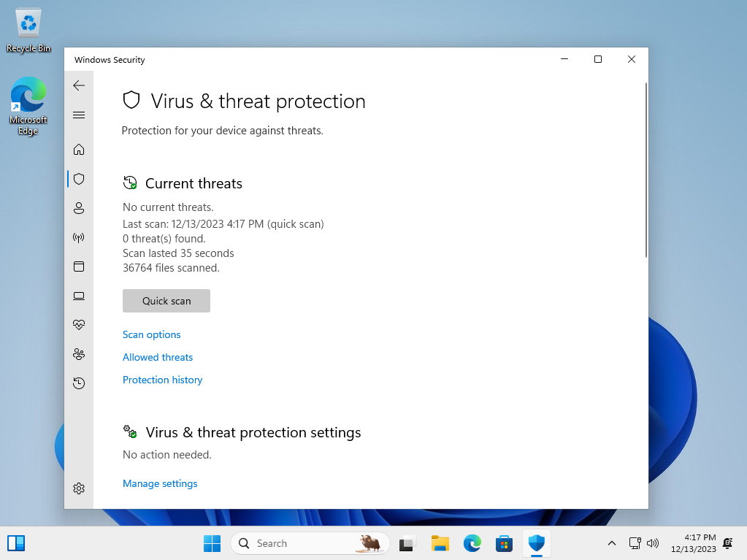Open Manage settings link
The width and height of the screenshot is (747, 560).
[x=160, y=484]
